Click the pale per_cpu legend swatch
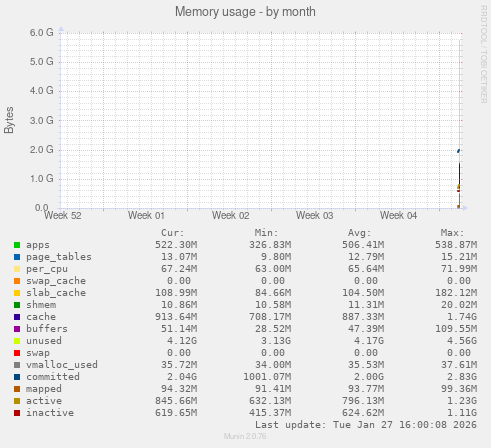Image resolution: width=491 pixels, height=448 pixels. pyautogui.click(x=17, y=269)
